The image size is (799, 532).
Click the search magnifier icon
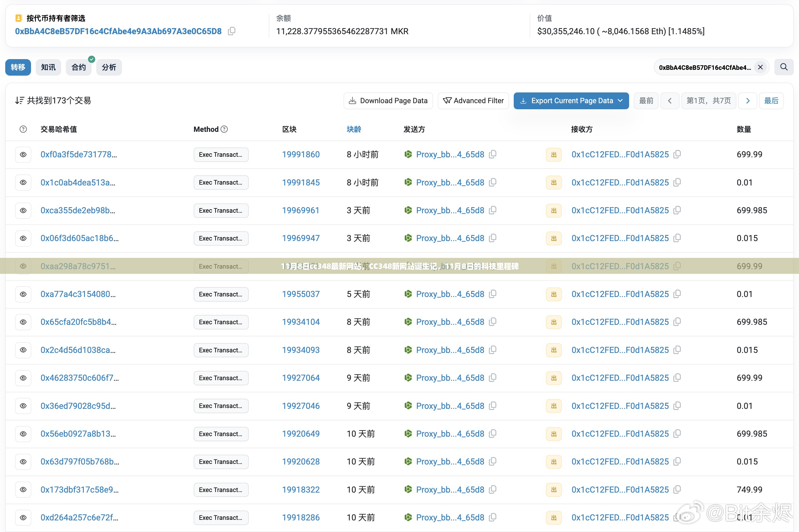pyautogui.click(x=783, y=67)
